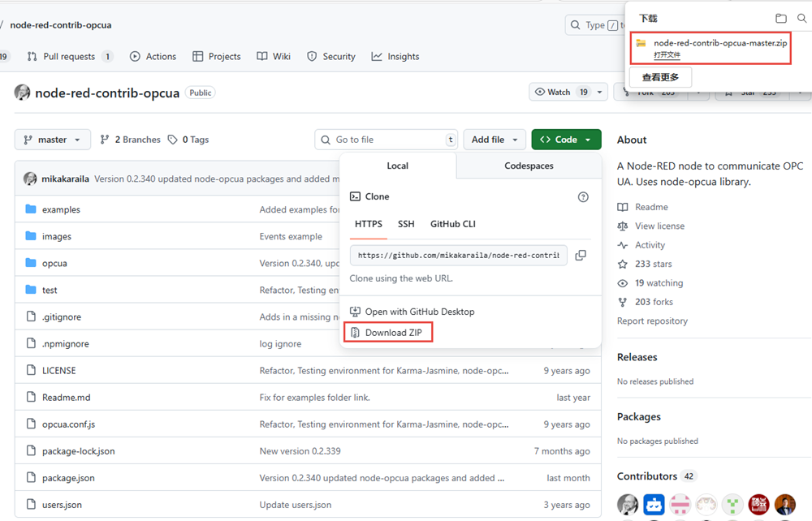The width and height of the screenshot is (812, 521).
Task: Click Open with GitHub Desktop
Action: 412,312
